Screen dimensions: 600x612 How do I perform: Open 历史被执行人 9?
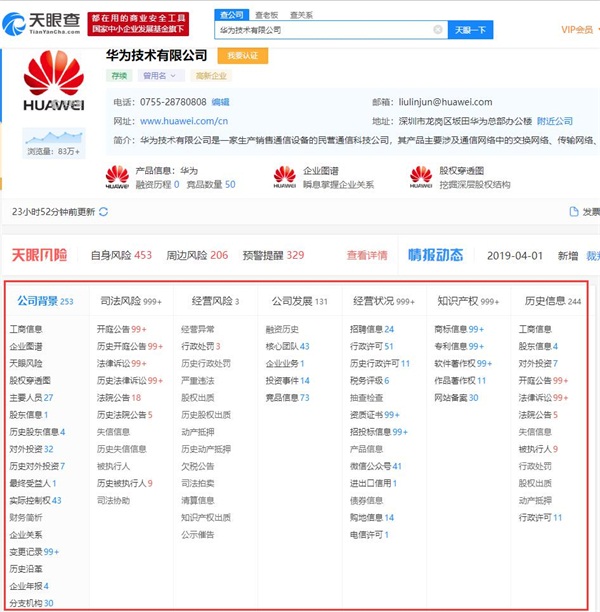[125, 483]
